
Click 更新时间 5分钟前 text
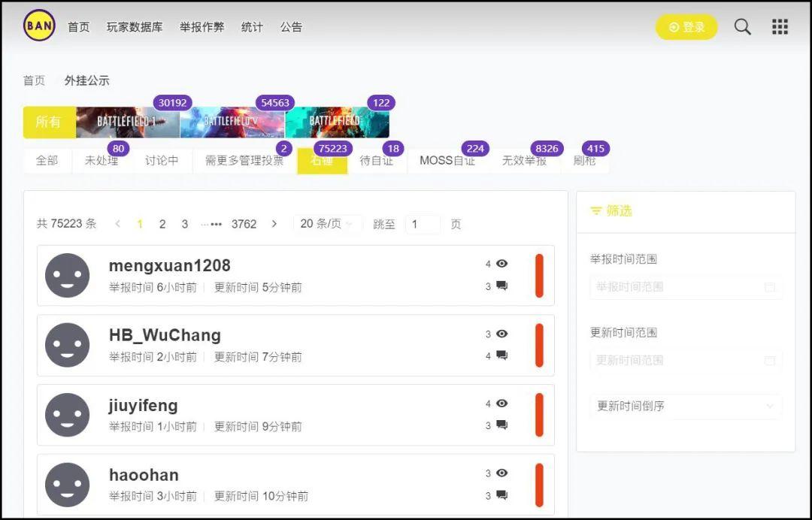258,288
